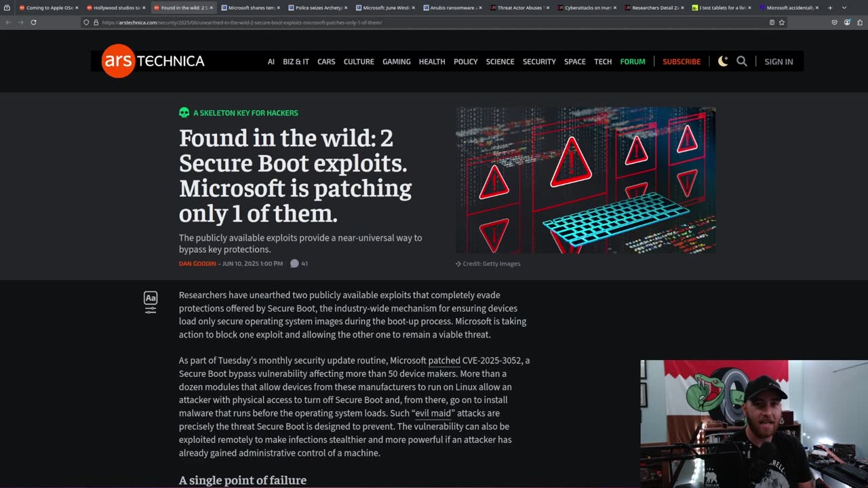868x488 pixels.
Task: Click SIGN IN
Action: 778,62
